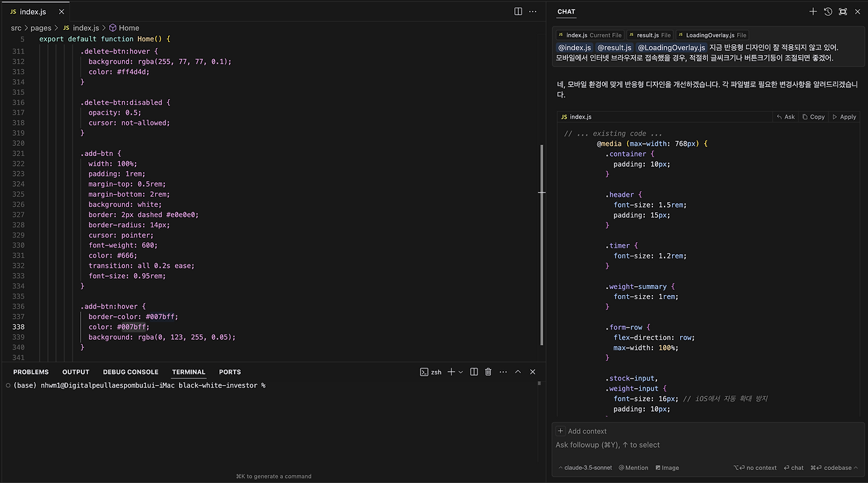Open the DEBUG CONSOLE panel tab

pos(131,372)
